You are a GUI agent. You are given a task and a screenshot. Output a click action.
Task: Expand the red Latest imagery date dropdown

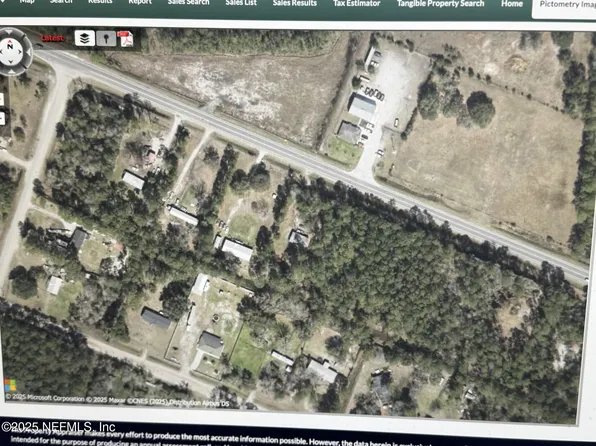pos(55,38)
